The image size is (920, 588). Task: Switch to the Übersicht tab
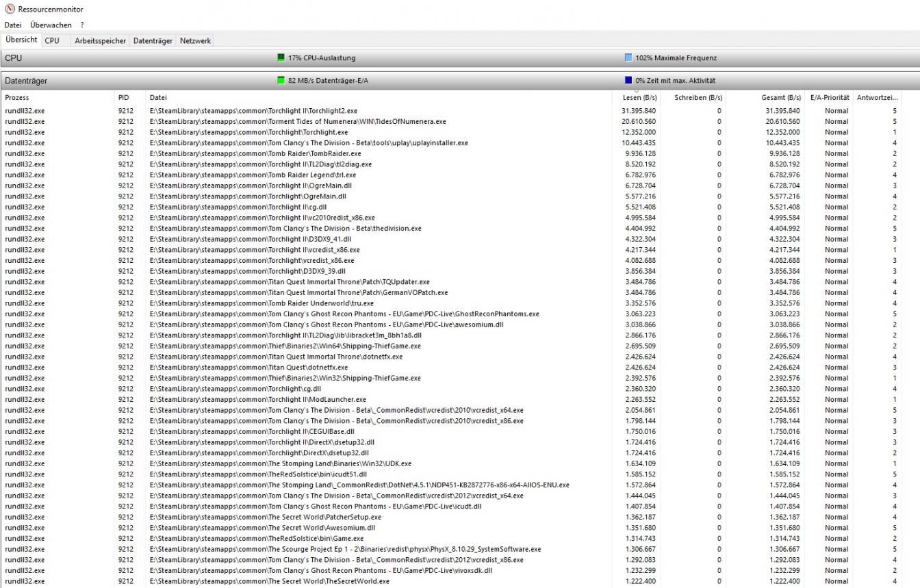(x=21, y=40)
